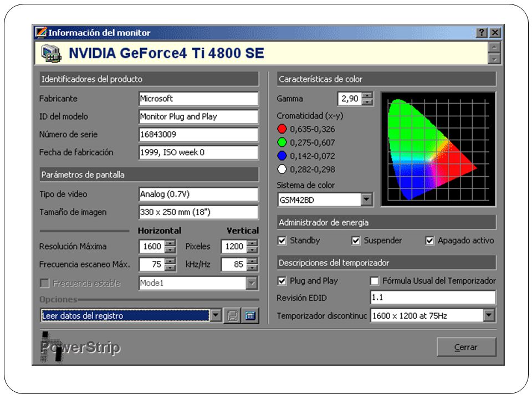Click the green chromaticity dot

282,142
